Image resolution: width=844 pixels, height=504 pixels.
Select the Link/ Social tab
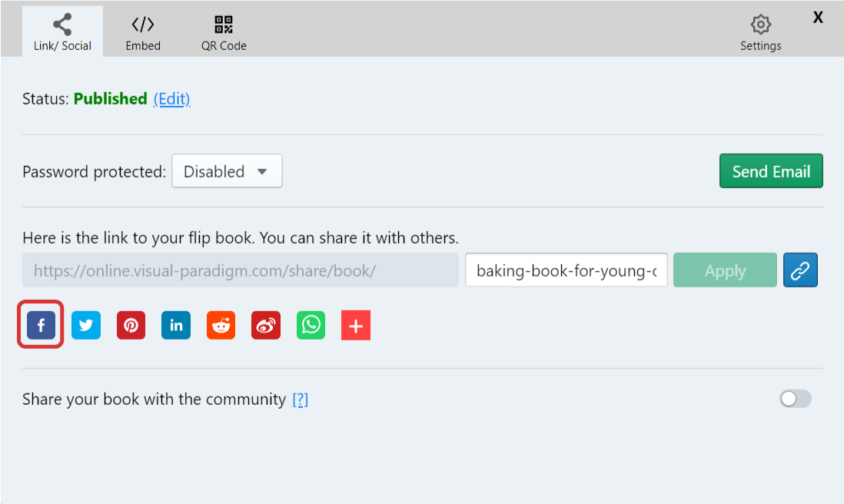[62, 32]
